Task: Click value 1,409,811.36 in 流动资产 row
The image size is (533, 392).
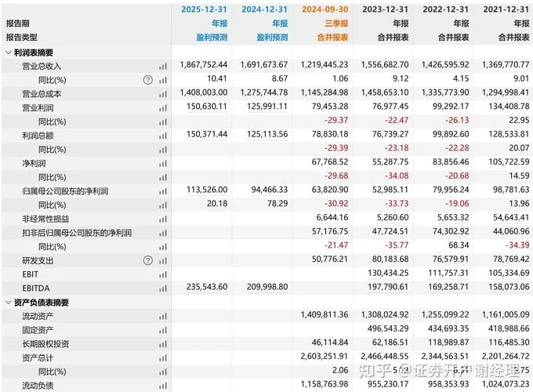Action: (x=325, y=315)
